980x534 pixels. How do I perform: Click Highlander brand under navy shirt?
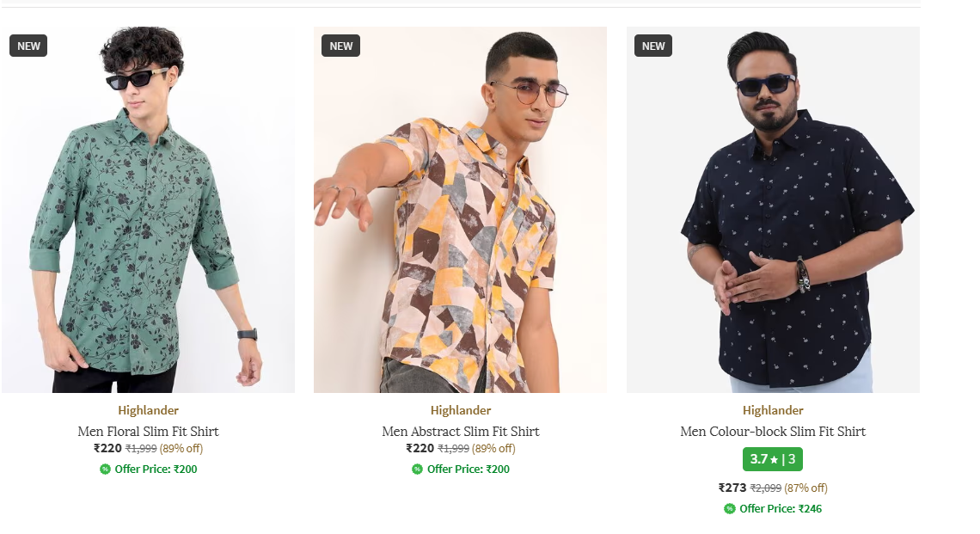773,410
